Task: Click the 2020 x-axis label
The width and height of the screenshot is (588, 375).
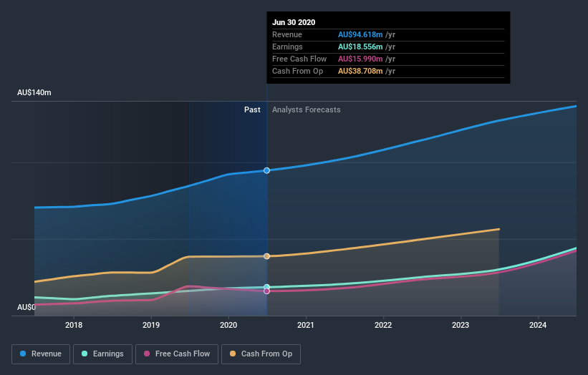Action: pos(228,325)
